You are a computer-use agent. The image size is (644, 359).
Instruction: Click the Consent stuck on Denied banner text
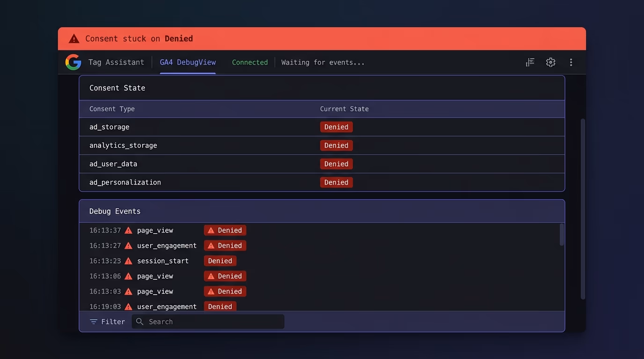139,39
